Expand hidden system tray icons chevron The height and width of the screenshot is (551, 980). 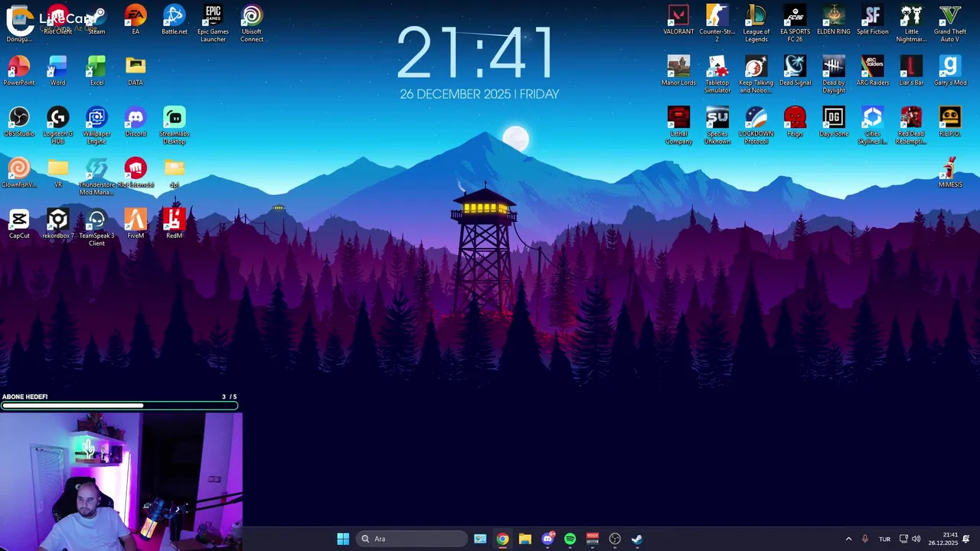(848, 539)
